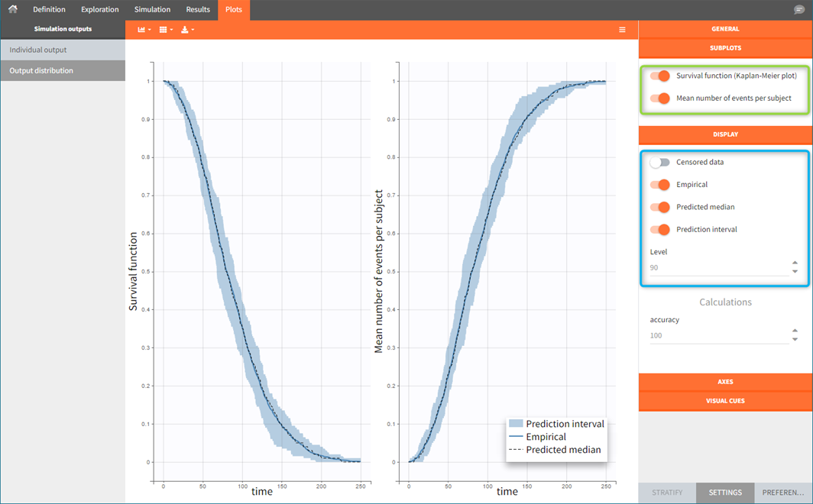813x504 pixels.
Task: Decrease the accuracy value with down arrow
Action: pos(795,340)
